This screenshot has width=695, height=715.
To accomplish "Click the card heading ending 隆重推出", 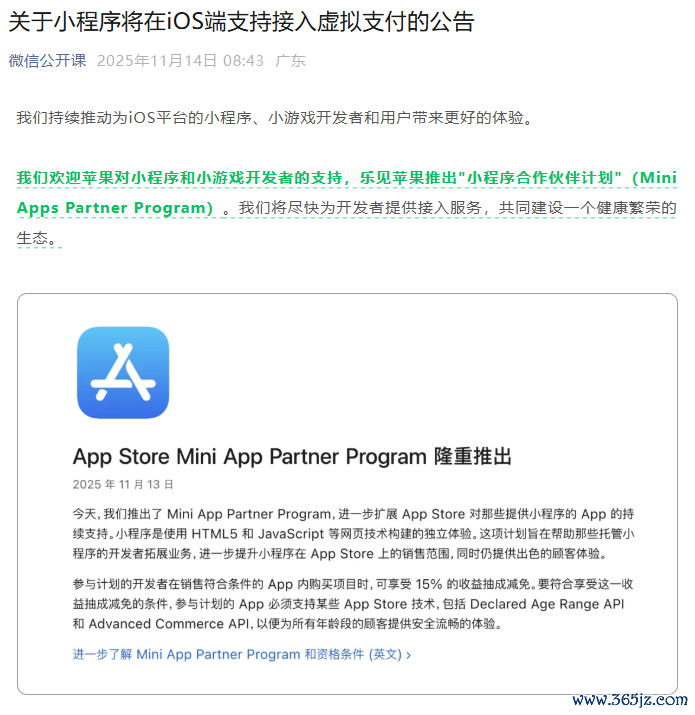I will tap(292, 456).
